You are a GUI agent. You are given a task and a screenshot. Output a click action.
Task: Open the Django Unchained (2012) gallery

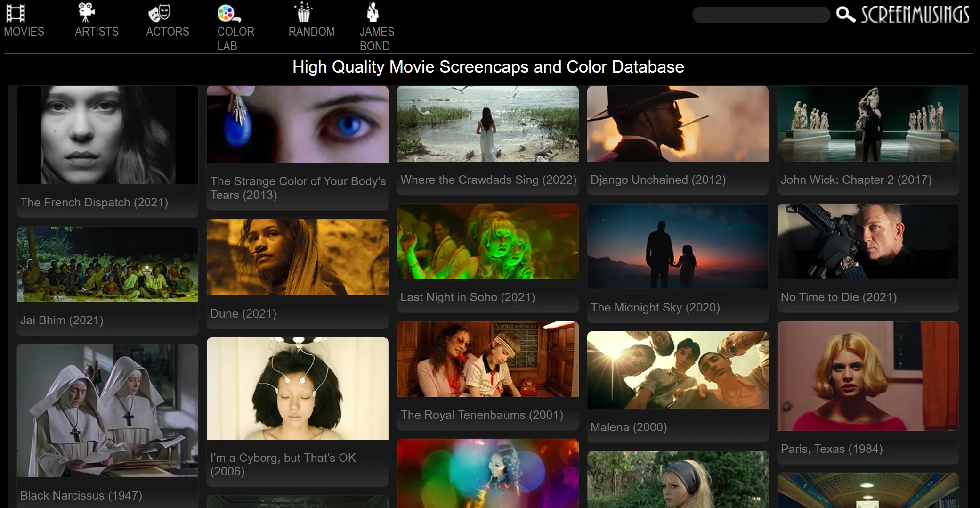(677, 124)
